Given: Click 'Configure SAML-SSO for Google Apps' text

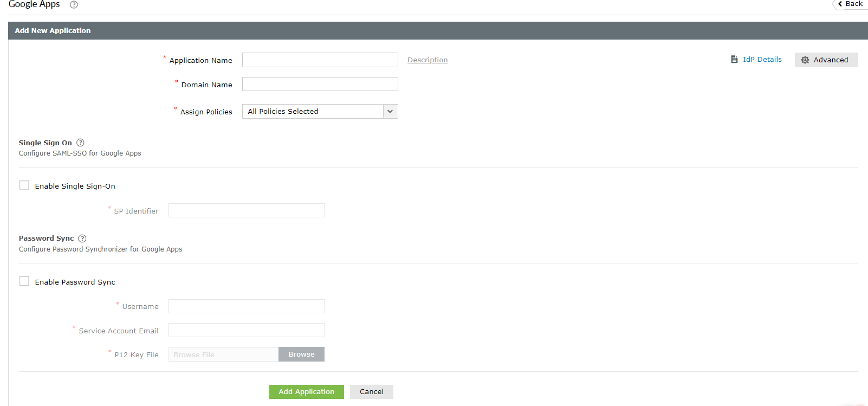Looking at the screenshot, I should click(x=80, y=153).
